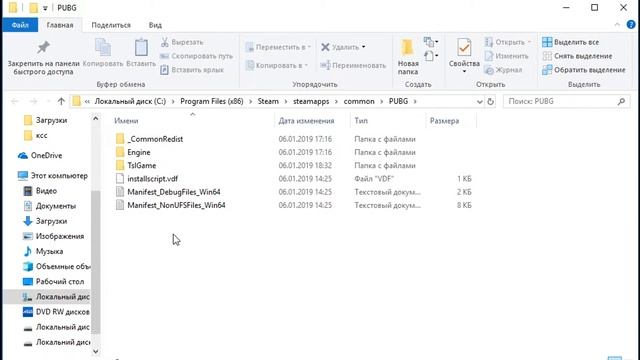Click the Поиск: PUBG search field

coord(567,101)
